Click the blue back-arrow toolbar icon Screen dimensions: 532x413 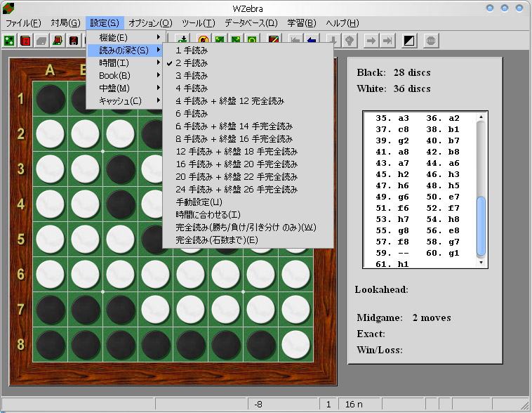coord(311,39)
